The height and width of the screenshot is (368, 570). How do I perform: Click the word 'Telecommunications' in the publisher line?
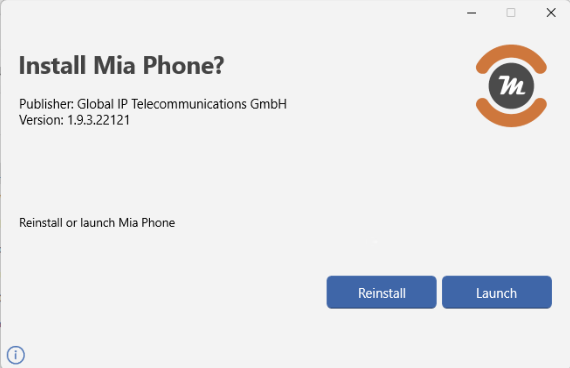tap(189, 104)
